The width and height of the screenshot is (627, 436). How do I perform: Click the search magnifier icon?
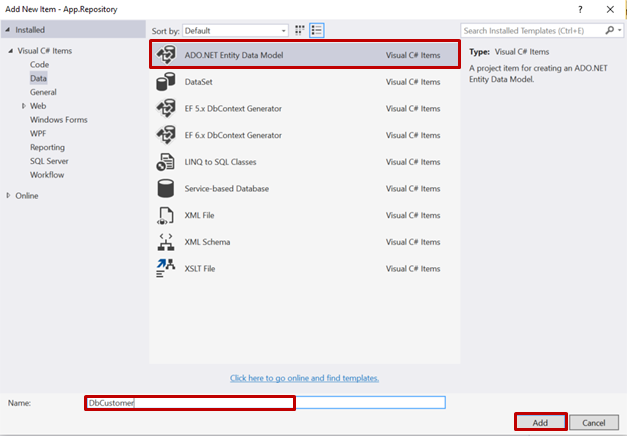(609, 30)
